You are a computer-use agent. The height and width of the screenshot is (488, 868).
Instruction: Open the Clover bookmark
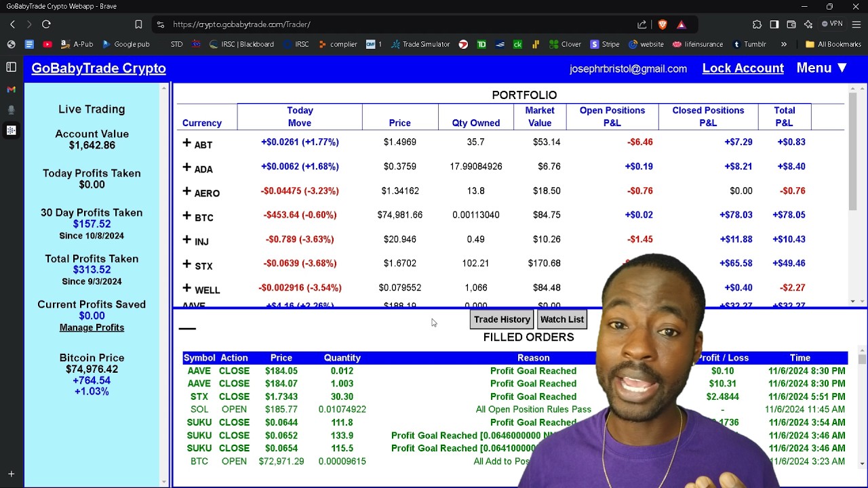[x=565, y=44]
